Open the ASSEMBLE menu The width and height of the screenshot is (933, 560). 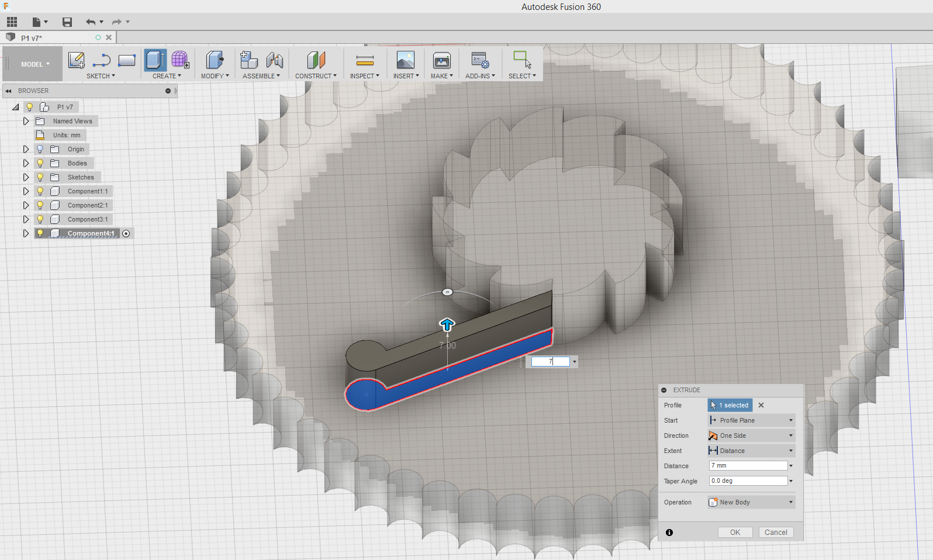pos(261,76)
